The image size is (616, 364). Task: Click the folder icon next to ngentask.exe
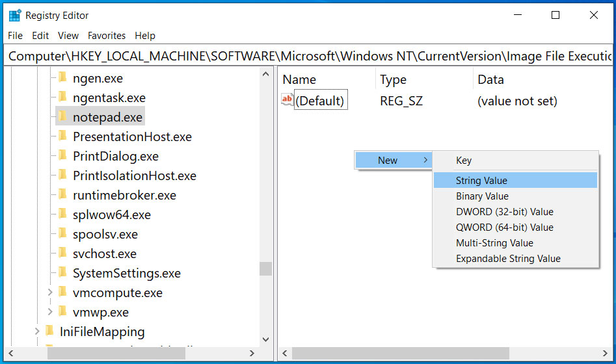62,97
